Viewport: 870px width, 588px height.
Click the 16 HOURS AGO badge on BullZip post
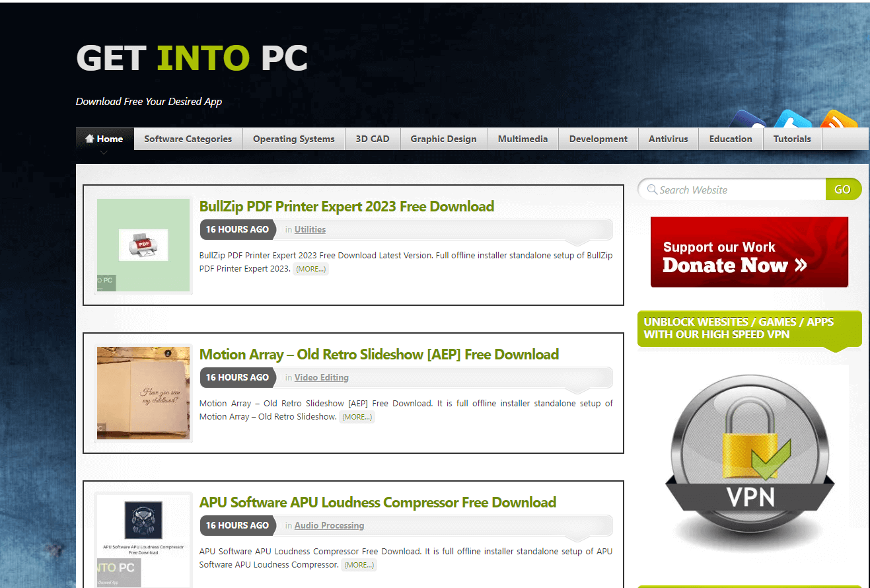(238, 230)
